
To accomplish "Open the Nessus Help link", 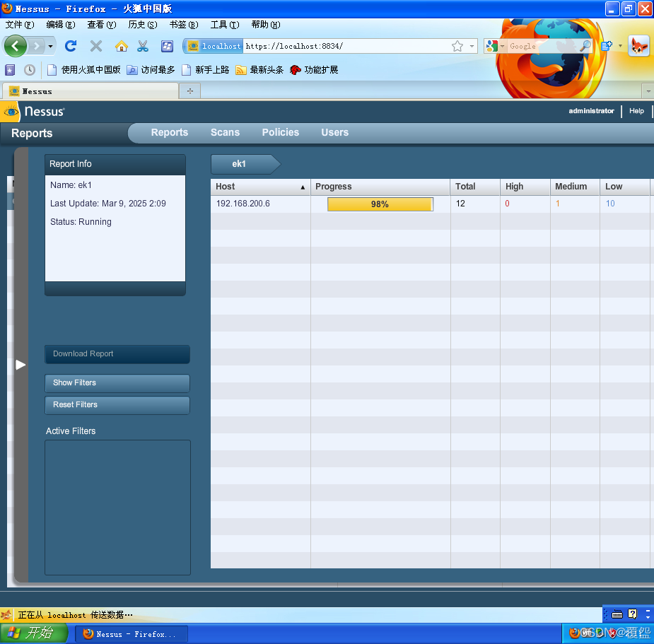I will pos(636,111).
